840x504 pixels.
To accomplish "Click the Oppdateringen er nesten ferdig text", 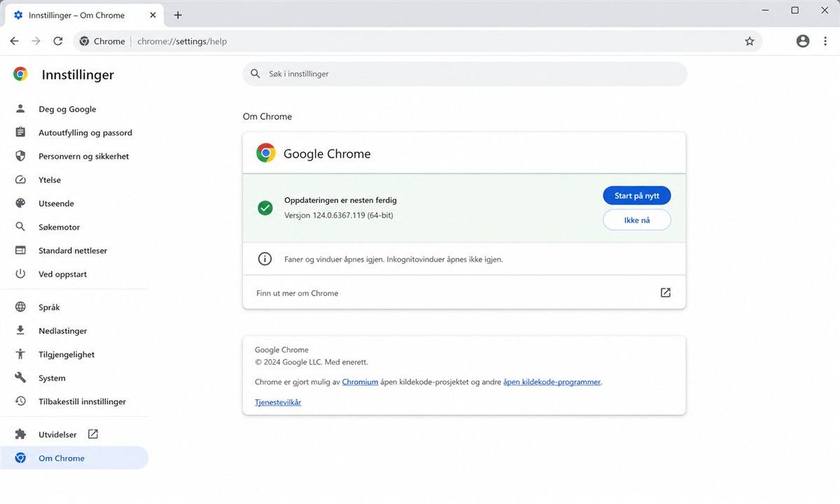I will (x=340, y=200).
